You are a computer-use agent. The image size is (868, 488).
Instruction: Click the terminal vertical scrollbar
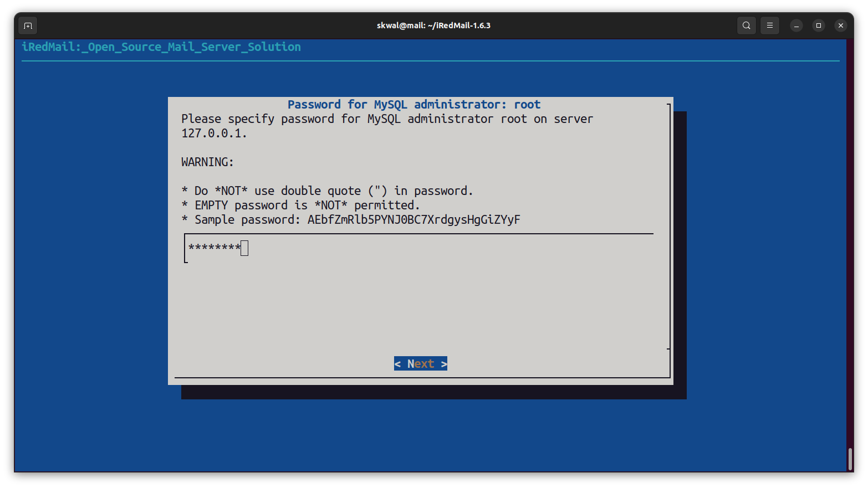(x=850, y=459)
